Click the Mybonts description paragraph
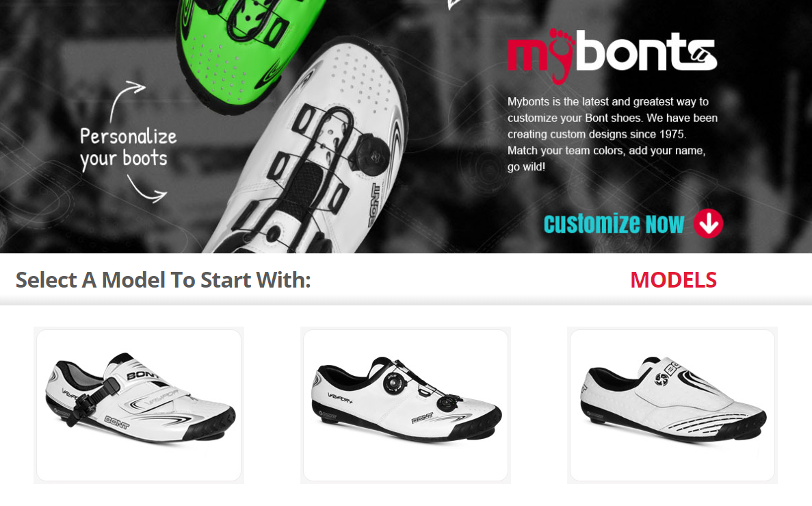The height and width of the screenshot is (506, 812). (x=612, y=134)
